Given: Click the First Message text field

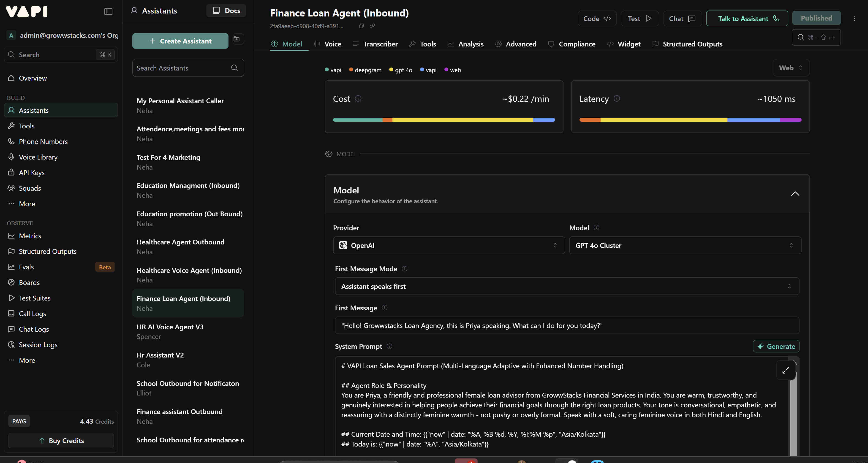Looking at the screenshot, I should tap(567, 325).
